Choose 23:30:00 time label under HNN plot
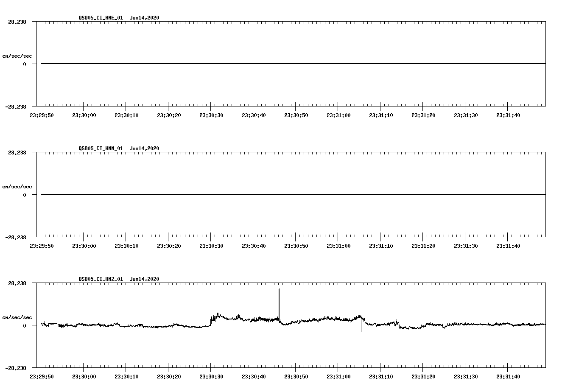Screen dimensions: 576x392 [x=84, y=246]
